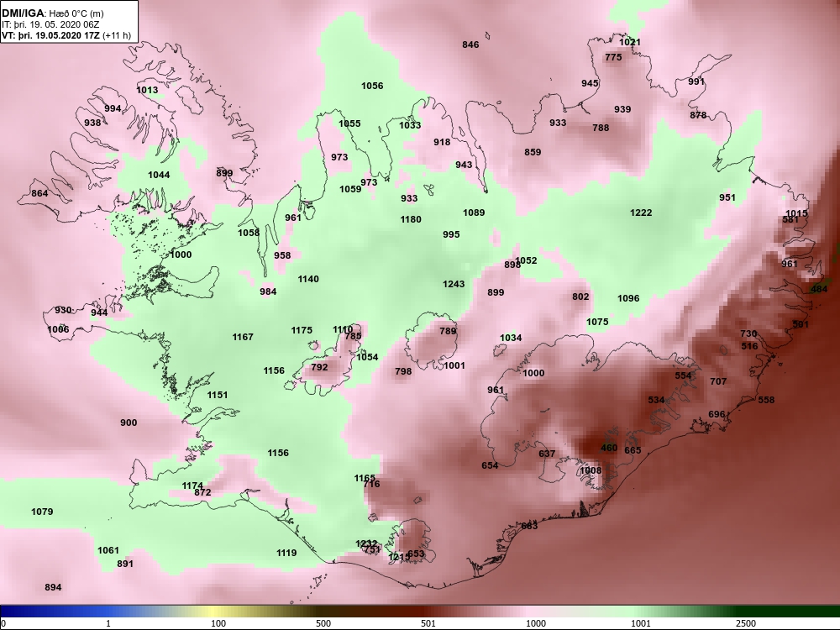Click the map value 798
Image resolution: width=840 pixels, height=630 pixels.
pos(403,371)
